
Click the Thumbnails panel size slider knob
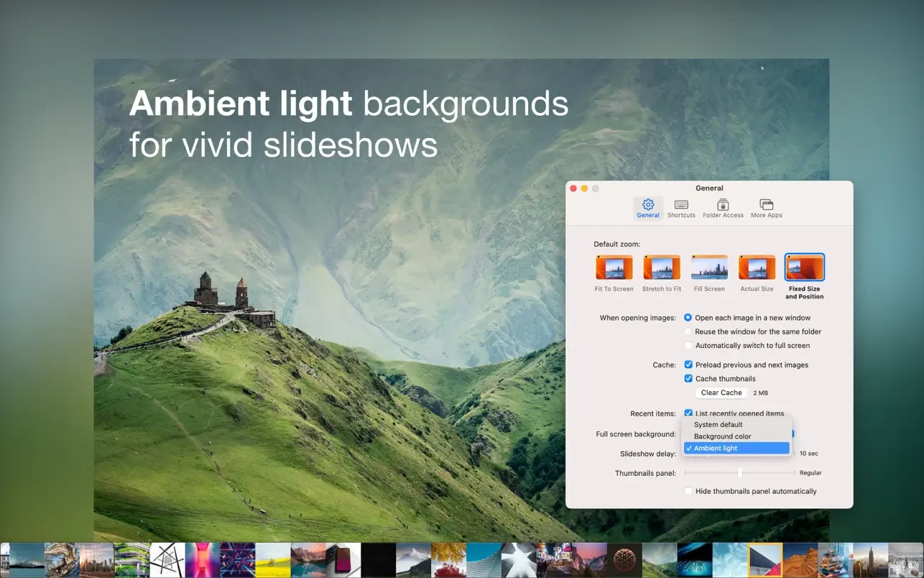[739, 473]
